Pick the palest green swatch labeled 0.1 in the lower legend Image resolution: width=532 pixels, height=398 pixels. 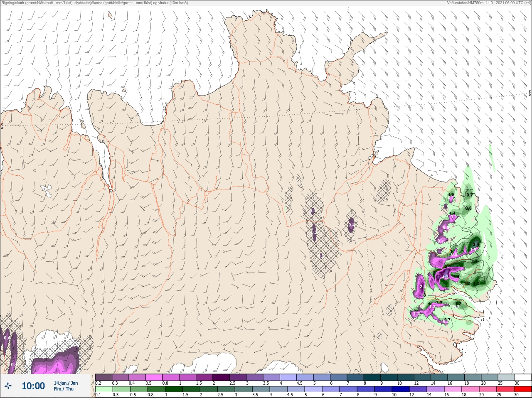[104, 389]
